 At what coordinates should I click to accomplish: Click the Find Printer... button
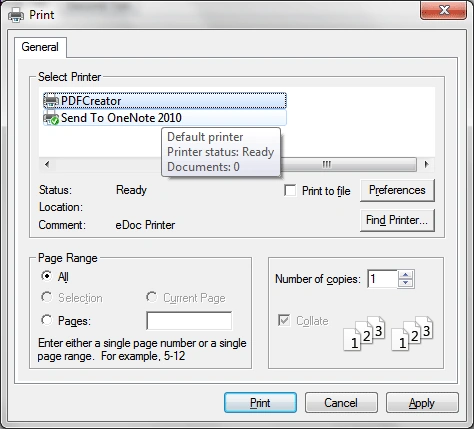tap(397, 220)
